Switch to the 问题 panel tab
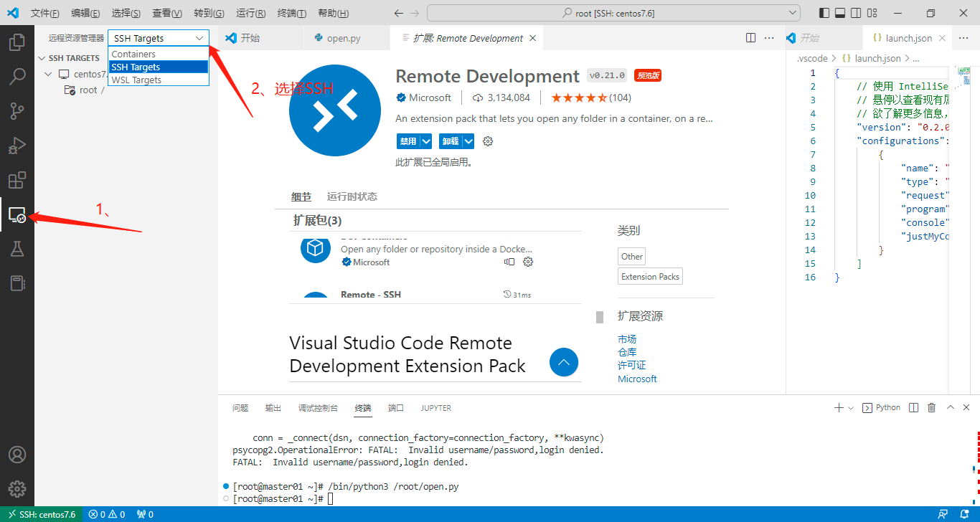 [240, 407]
